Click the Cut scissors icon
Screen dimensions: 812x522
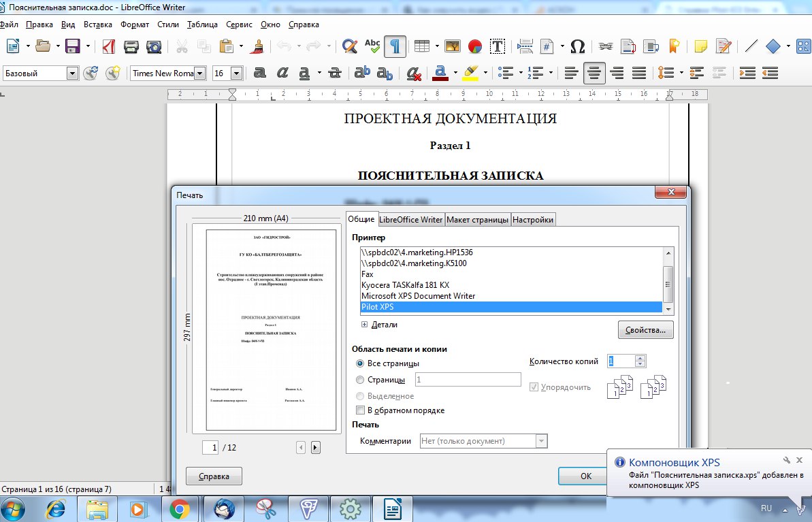click(x=182, y=46)
